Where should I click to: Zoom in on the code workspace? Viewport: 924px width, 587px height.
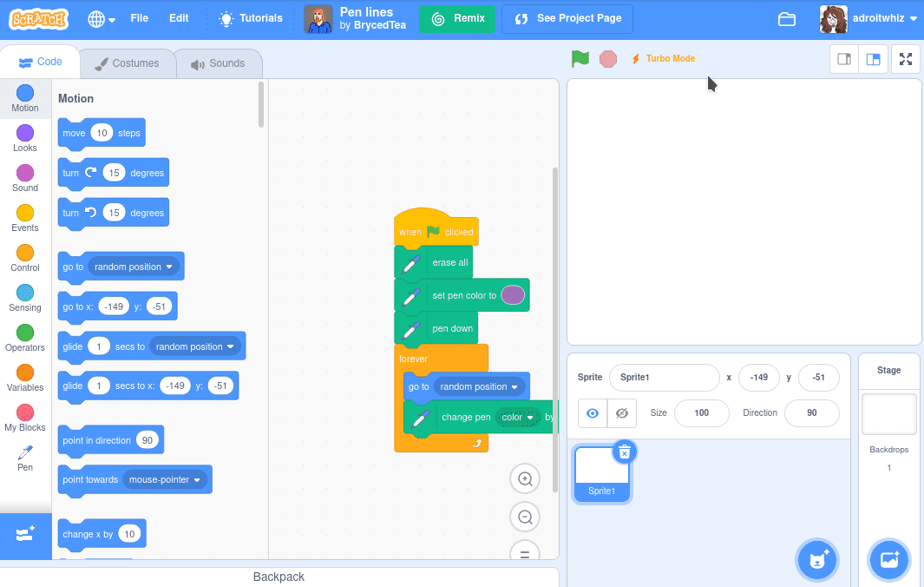[524, 479]
